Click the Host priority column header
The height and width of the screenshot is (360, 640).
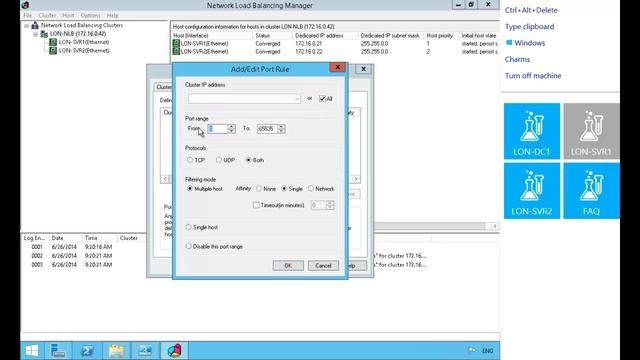(441, 36)
